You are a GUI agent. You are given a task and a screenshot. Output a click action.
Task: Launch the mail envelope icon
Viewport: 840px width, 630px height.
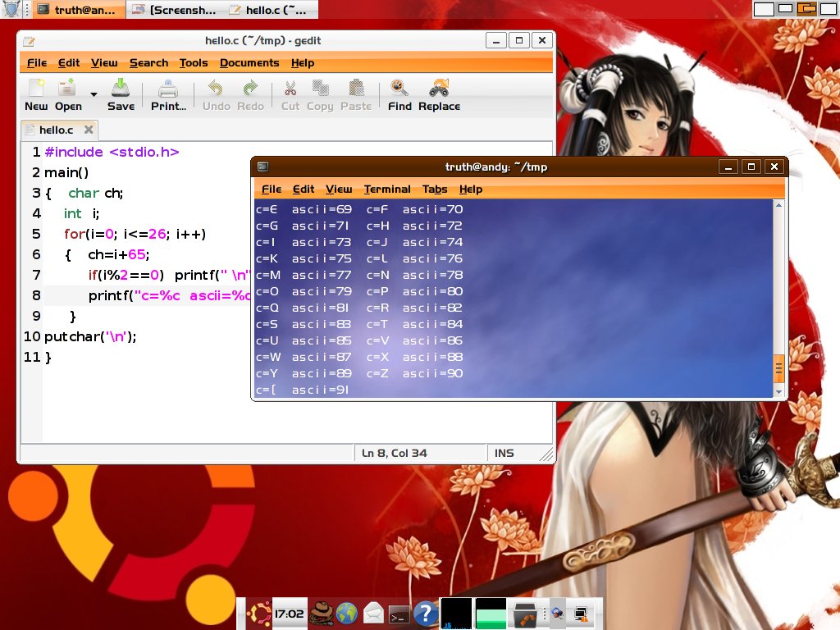pos(373,614)
